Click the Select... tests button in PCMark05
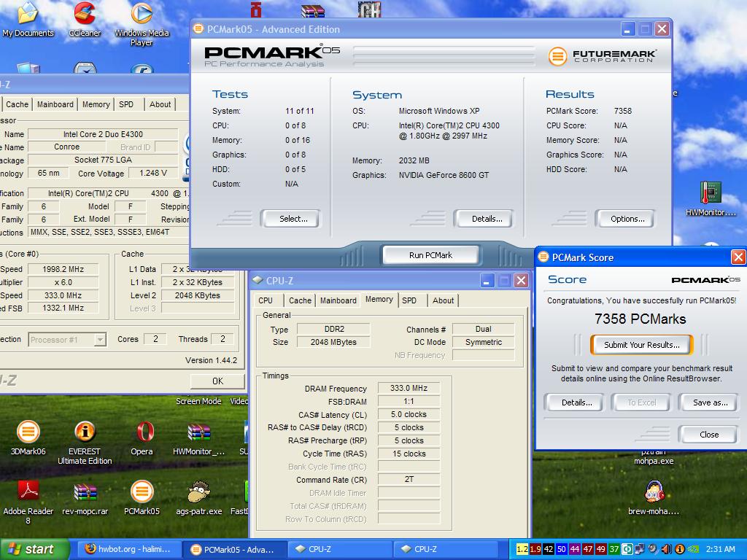 [x=290, y=219]
